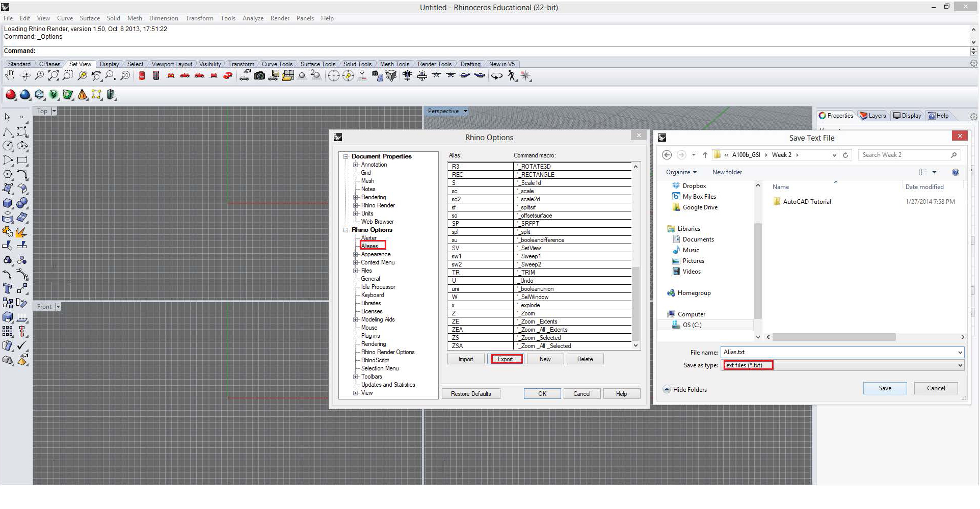Click the orange cone display mode icon

pyautogui.click(x=82, y=95)
